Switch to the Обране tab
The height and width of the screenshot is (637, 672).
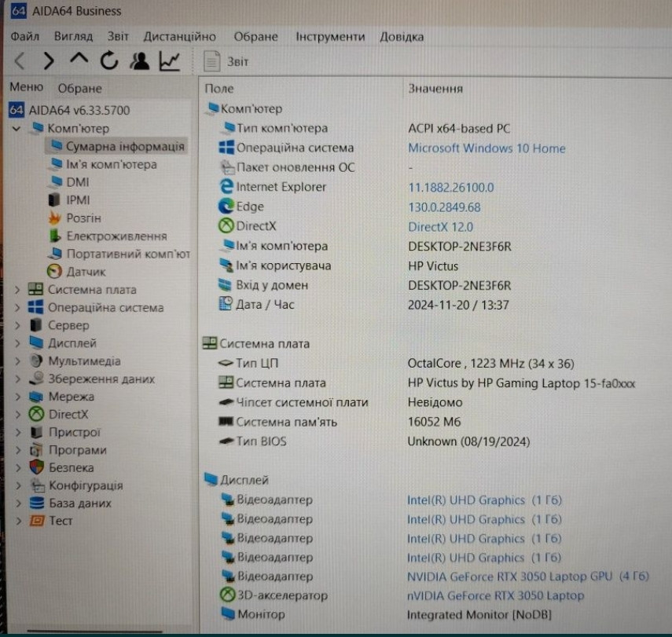click(x=79, y=88)
